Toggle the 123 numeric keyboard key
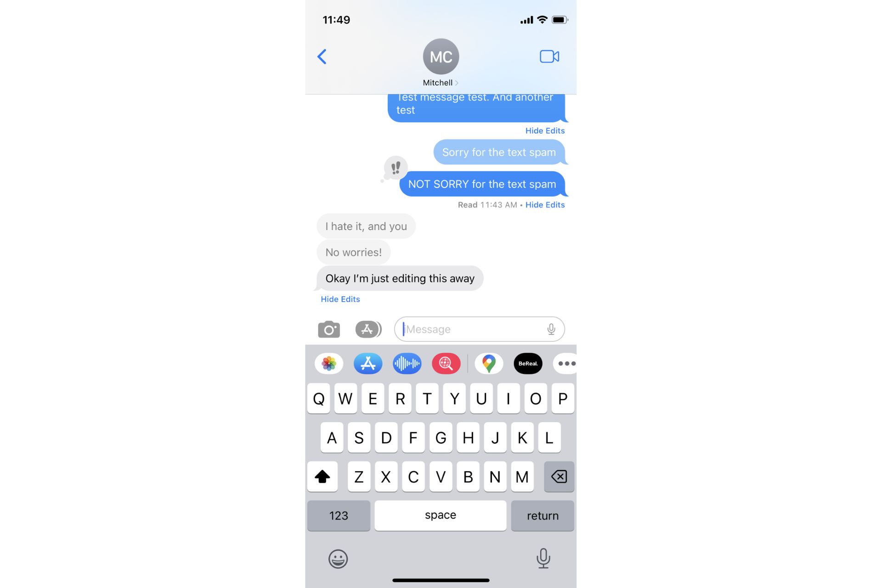Viewport: 882px width, 588px height. tap(339, 515)
